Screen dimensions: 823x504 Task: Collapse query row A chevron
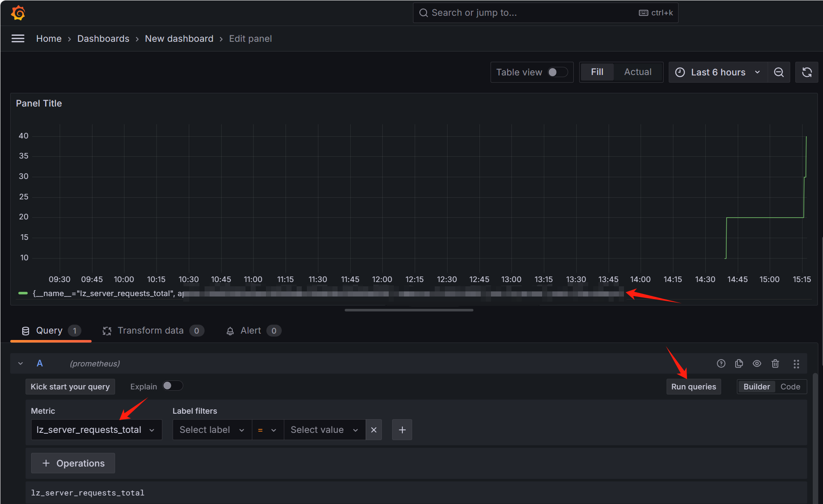tap(20, 363)
